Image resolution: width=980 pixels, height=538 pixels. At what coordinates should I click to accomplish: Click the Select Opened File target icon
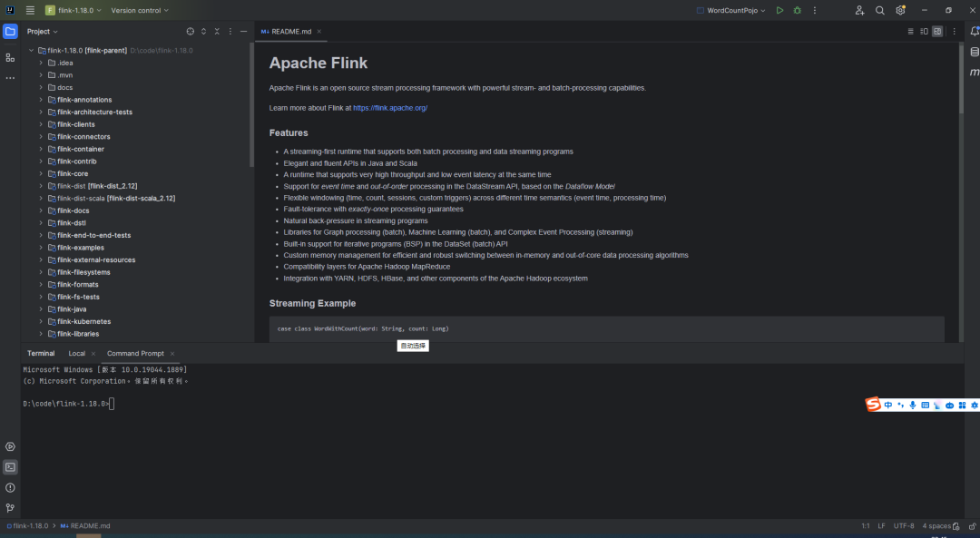(x=190, y=31)
